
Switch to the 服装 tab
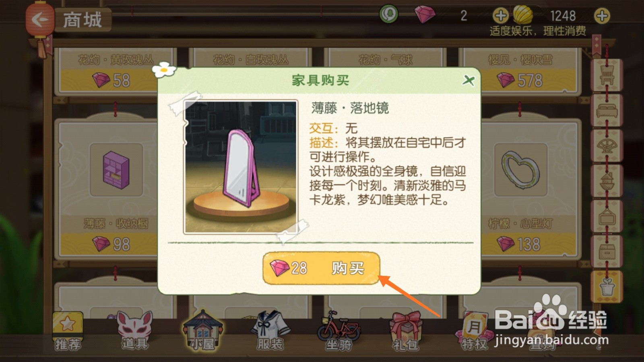point(270,331)
